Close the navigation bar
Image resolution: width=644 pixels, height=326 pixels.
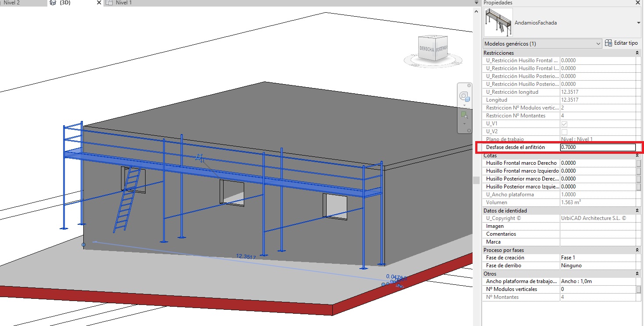(x=469, y=85)
